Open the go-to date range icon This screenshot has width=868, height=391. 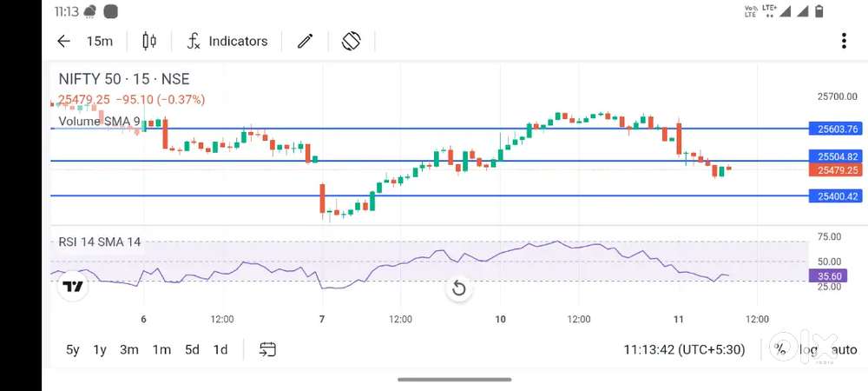pos(267,349)
